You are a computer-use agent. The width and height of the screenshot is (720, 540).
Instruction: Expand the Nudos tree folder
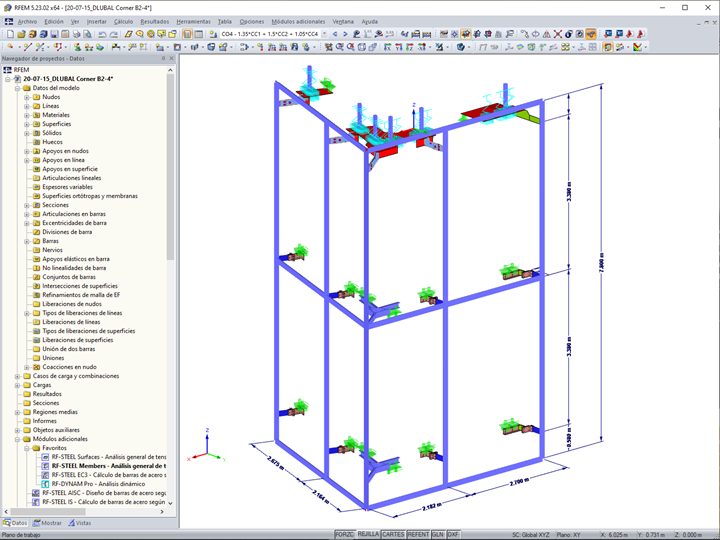coord(27,97)
